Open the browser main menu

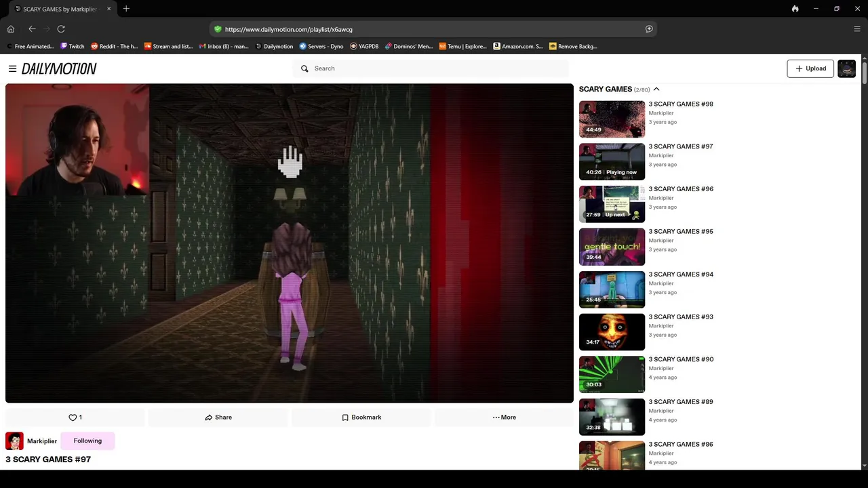click(857, 29)
